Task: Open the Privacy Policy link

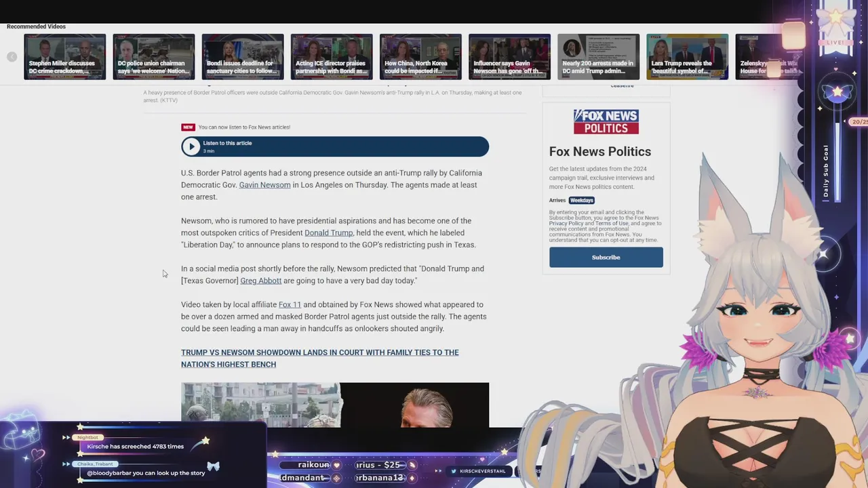Action: (566, 224)
